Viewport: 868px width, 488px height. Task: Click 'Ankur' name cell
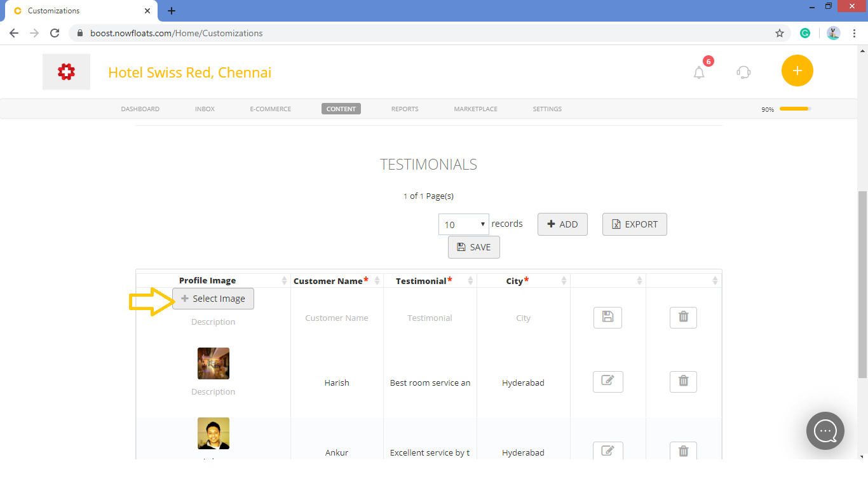[337, 452]
